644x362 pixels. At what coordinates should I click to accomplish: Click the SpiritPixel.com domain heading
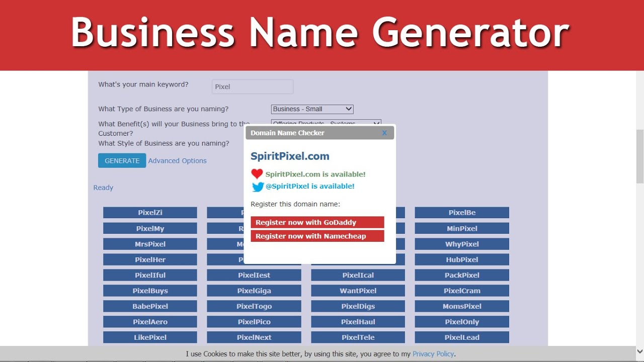coord(290,156)
